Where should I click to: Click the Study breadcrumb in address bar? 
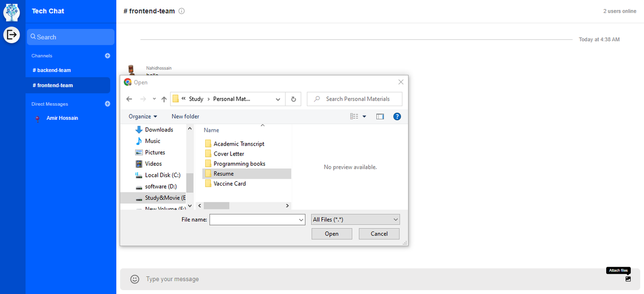(x=196, y=99)
